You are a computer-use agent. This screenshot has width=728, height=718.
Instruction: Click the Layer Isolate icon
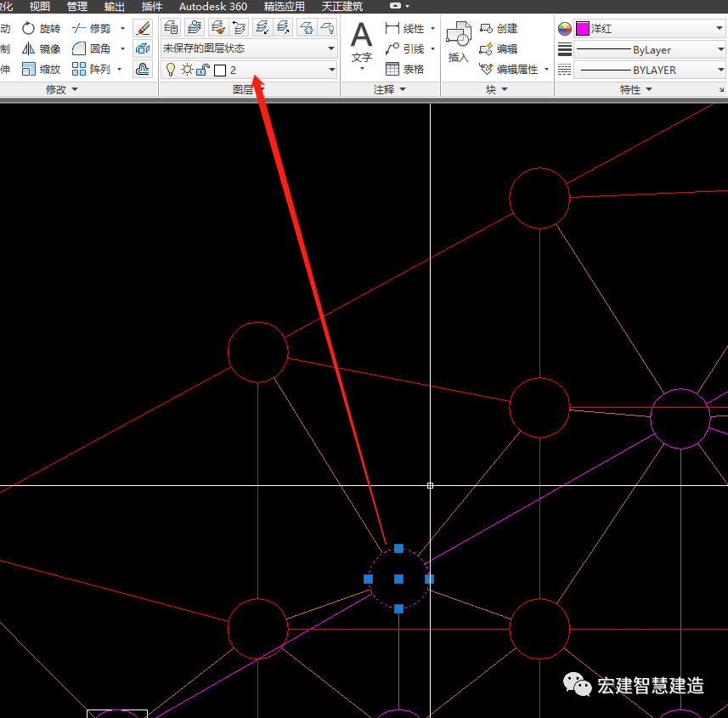(262, 27)
